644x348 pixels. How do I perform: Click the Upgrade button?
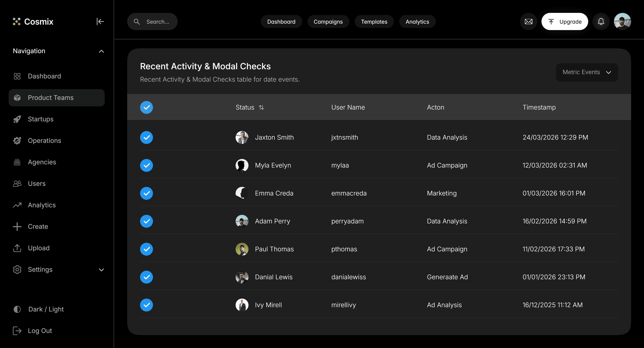564,21
